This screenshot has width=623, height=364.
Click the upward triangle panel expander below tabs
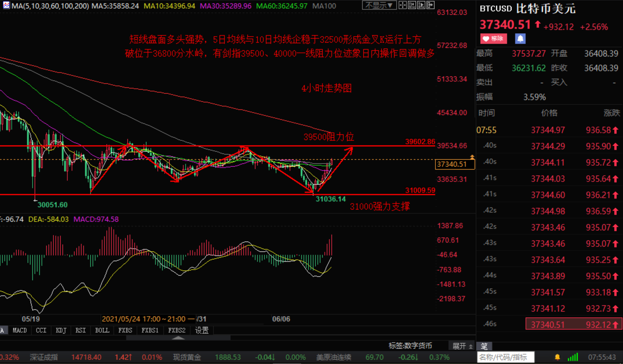click(178, 338)
